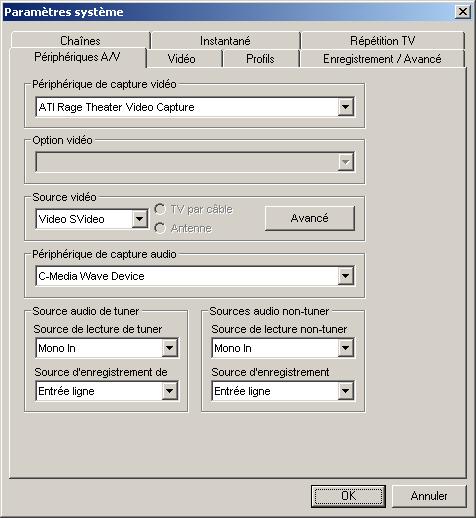Click the Annuler button

[x=429, y=496]
